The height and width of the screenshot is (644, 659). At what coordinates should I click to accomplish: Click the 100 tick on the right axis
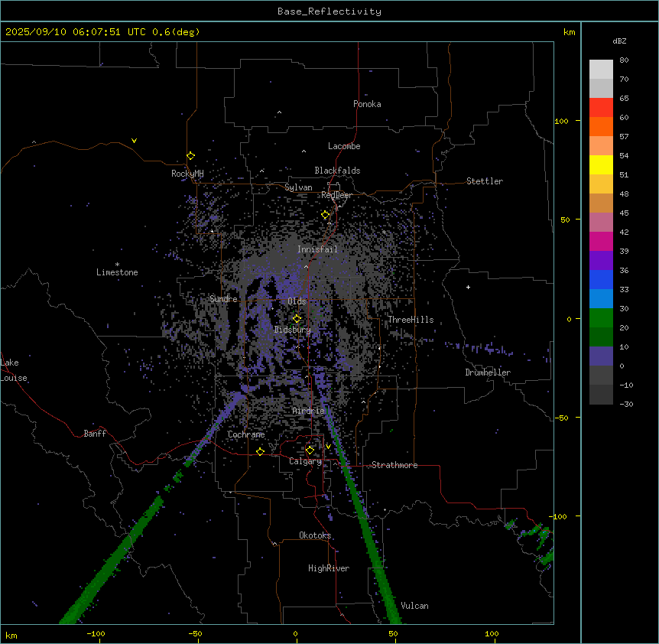tap(561, 122)
